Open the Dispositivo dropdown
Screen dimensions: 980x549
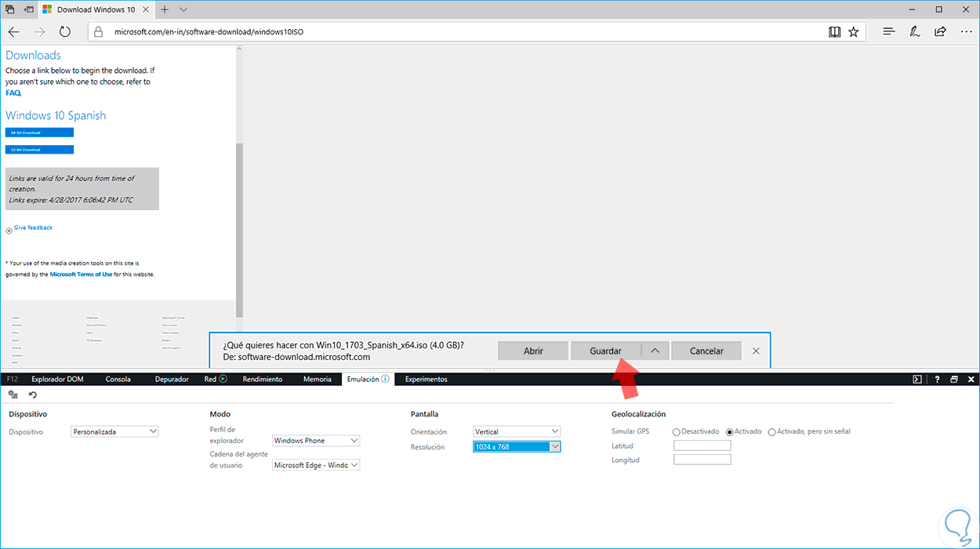[114, 431]
